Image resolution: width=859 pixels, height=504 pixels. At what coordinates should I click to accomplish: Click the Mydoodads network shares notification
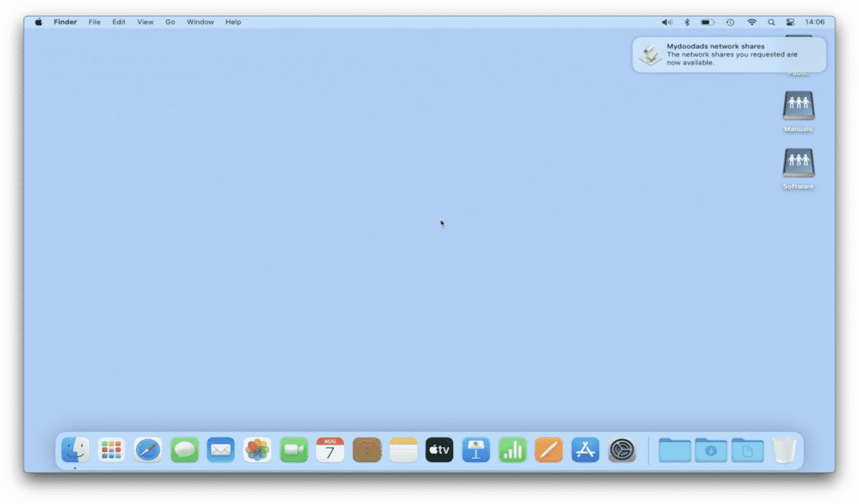(729, 55)
